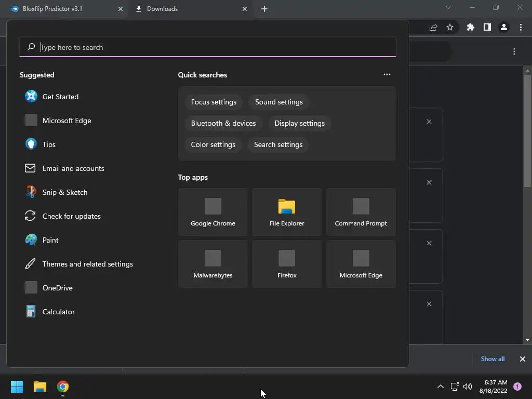The image size is (532, 399).
Task: Open the notification badge on taskbar
Action: click(517, 387)
